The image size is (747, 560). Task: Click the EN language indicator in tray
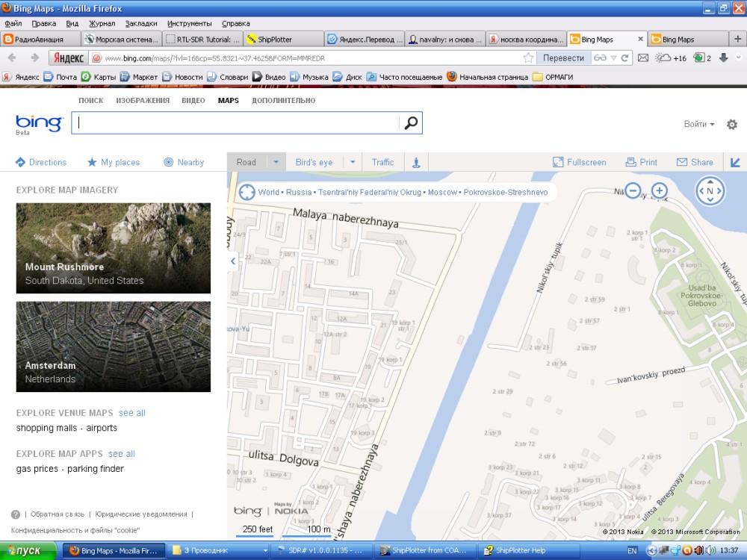click(x=632, y=551)
